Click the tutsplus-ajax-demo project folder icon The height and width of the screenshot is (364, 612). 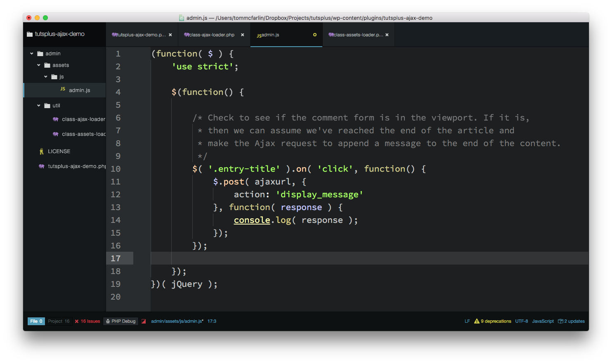point(30,34)
